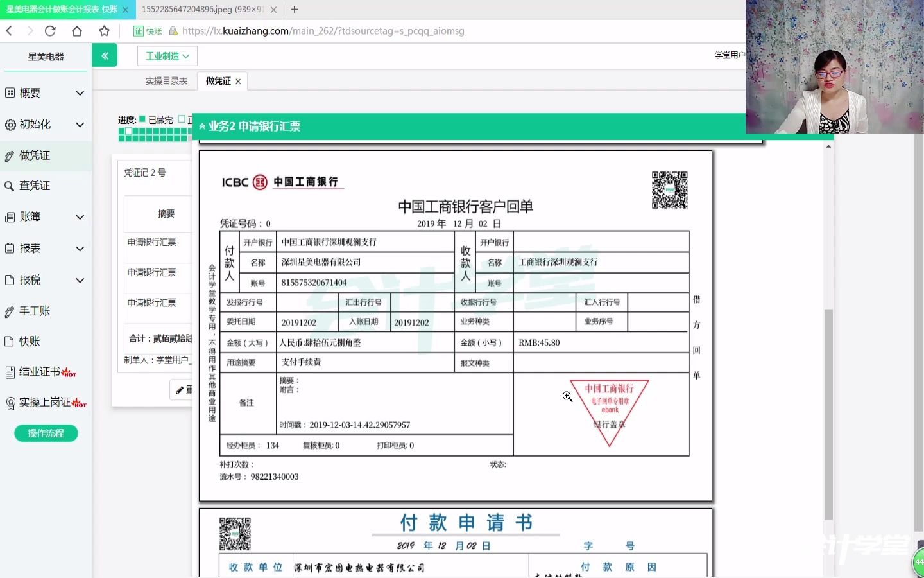Close the 星美电器 browser tab

point(125,10)
